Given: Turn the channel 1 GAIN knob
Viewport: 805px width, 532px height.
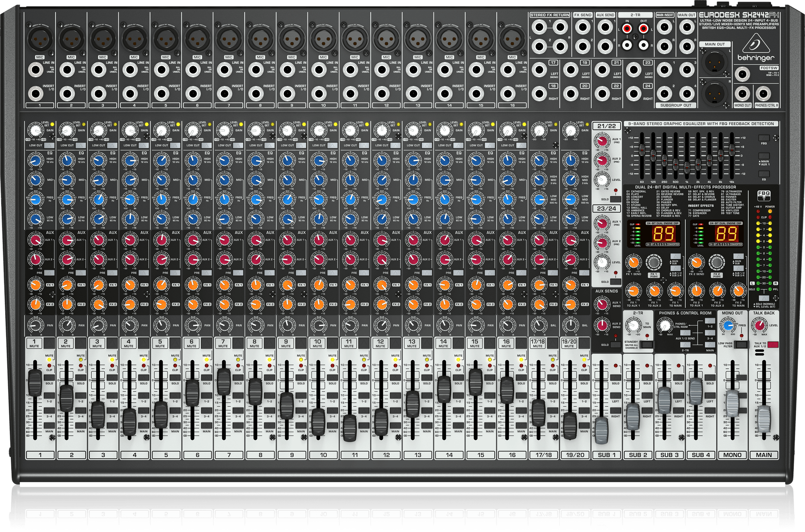Looking at the screenshot, I should pos(35,131).
